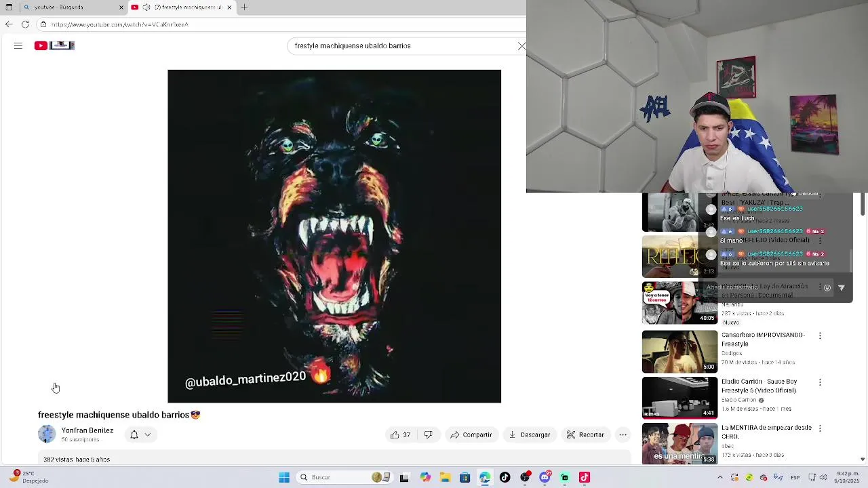Launch Copilot from the taskbar
Screen dimensions: 868x488
point(425,477)
